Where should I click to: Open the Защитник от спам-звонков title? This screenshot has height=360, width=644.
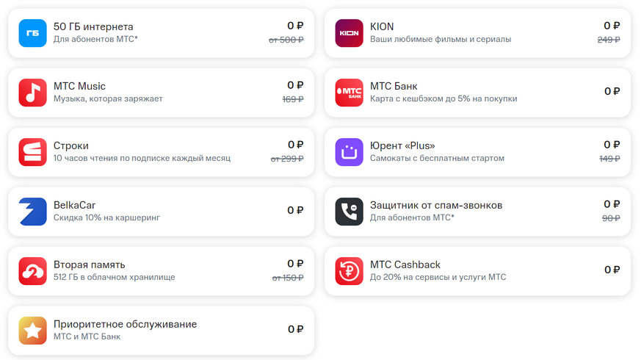click(x=436, y=205)
